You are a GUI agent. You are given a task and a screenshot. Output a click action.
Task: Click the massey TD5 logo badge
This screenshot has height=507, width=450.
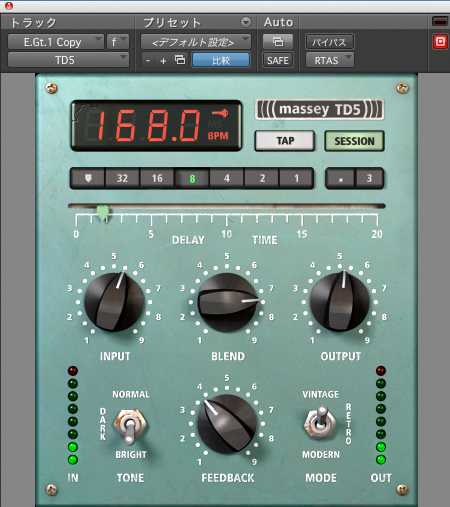[320, 109]
